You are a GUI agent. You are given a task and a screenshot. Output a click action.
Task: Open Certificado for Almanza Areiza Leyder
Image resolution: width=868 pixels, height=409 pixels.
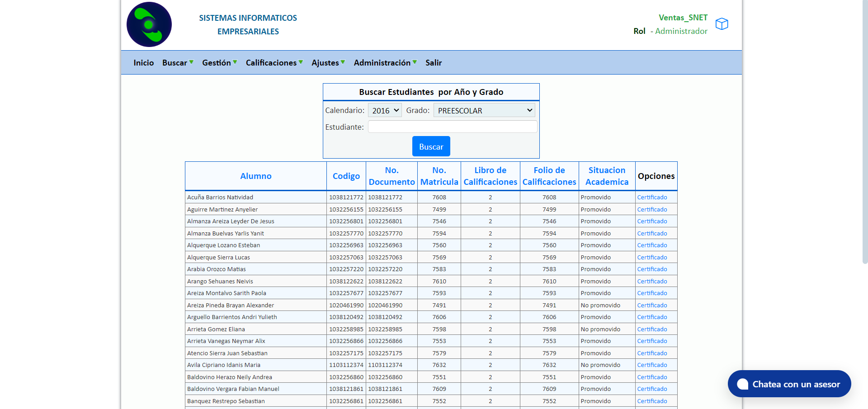pos(652,221)
